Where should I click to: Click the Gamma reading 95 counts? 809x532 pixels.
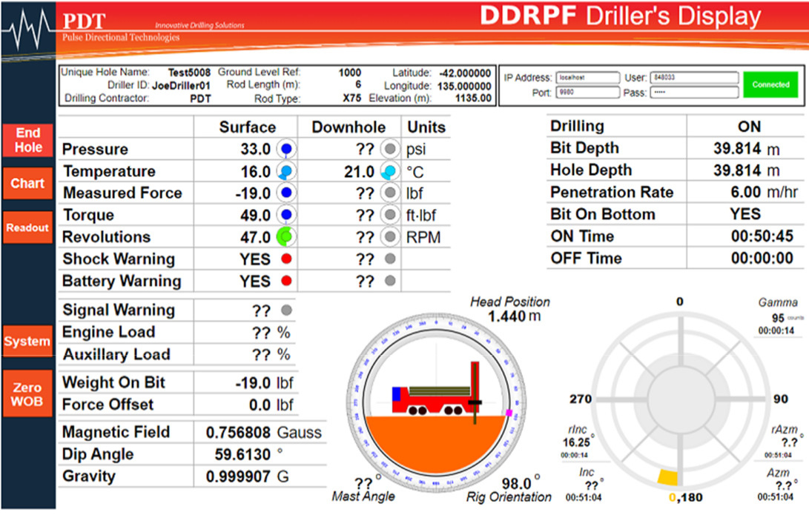[787, 318]
